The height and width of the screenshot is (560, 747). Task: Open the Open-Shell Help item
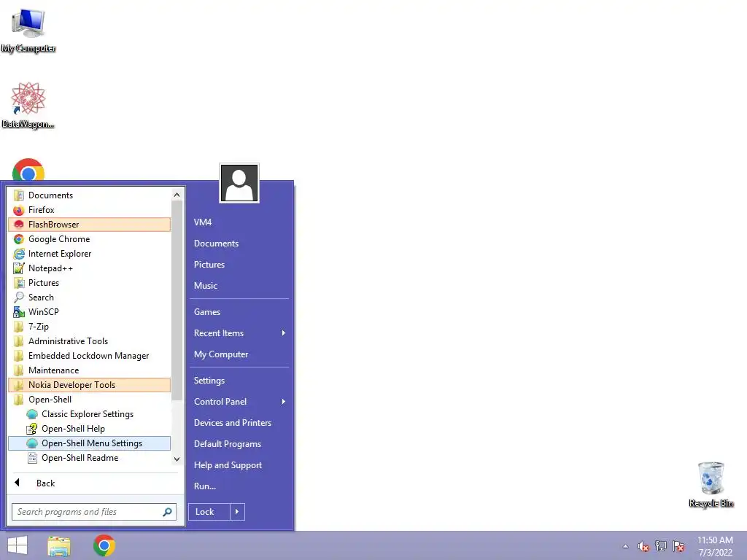coord(89,429)
